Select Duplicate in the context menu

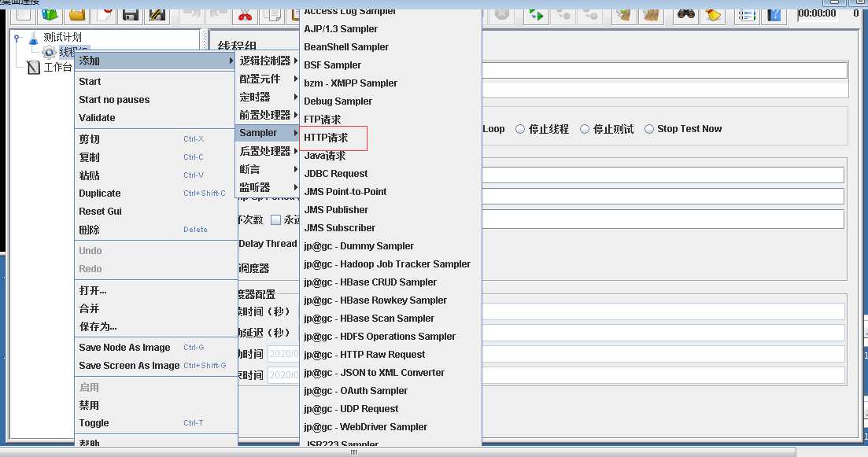tap(100, 193)
